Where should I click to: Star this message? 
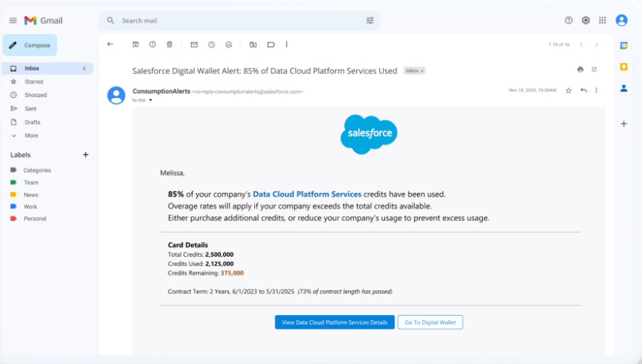pos(568,90)
